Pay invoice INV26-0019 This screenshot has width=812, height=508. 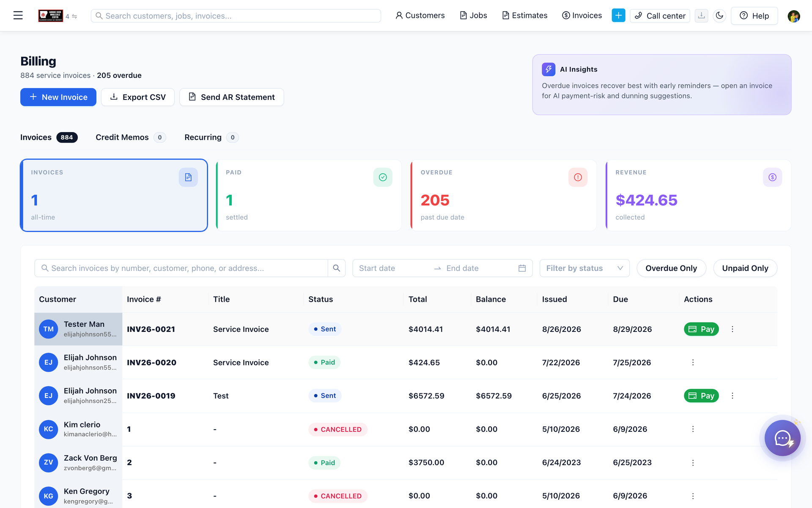point(701,396)
